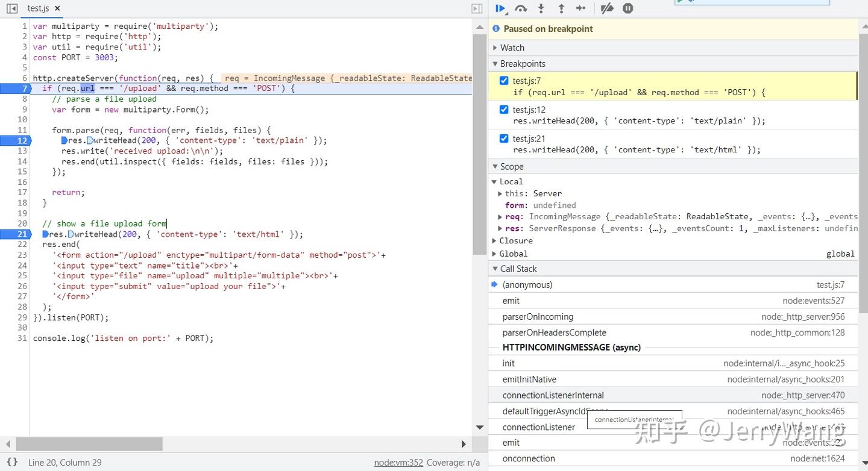Image resolution: width=868 pixels, height=471 pixels.
Task: Resume script execution
Action: tap(500, 8)
